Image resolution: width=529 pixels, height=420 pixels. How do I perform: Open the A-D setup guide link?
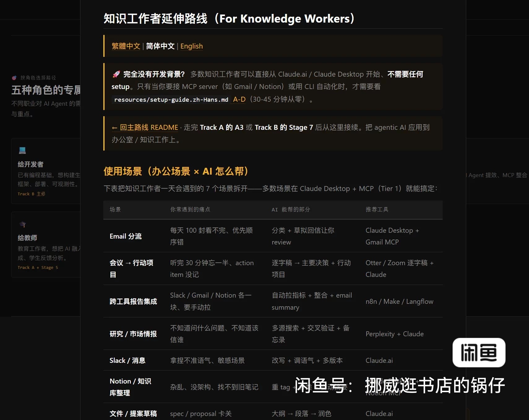coord(239,99)
